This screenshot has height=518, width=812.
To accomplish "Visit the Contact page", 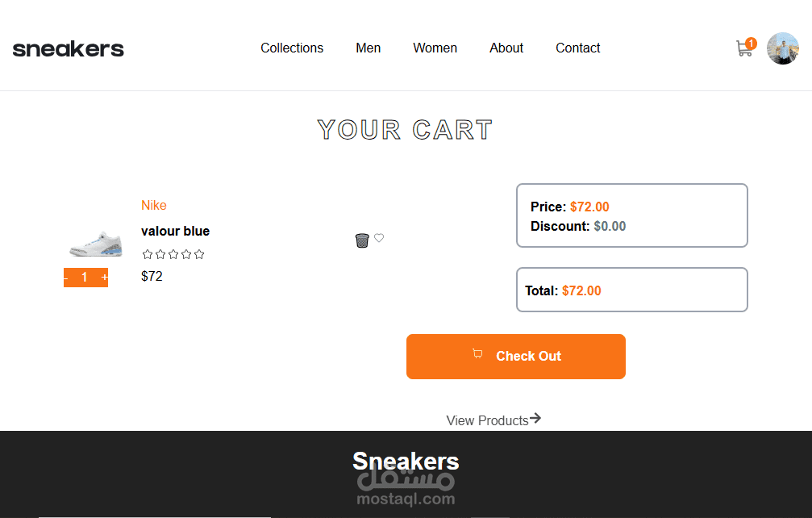I will click(x=578, y=48).
